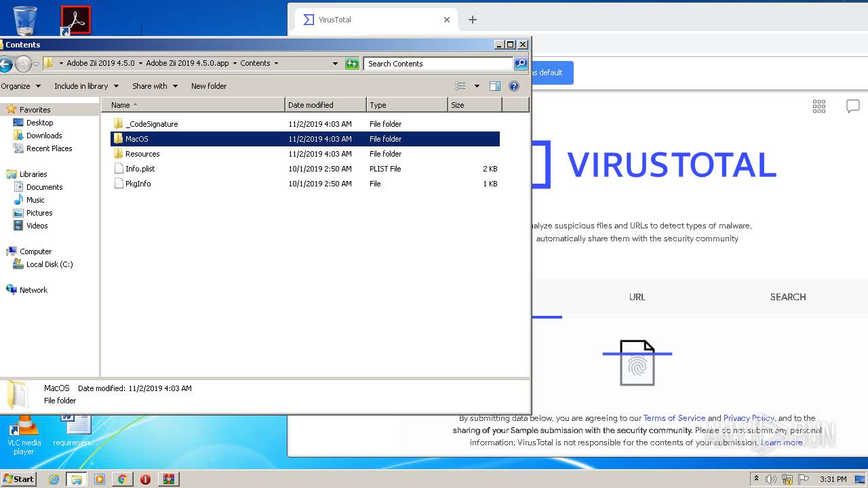This screenshot has height=488, width=868.
Task: Click the Explorer Forward navigation arrow
Action: click(x=23, y=64)
